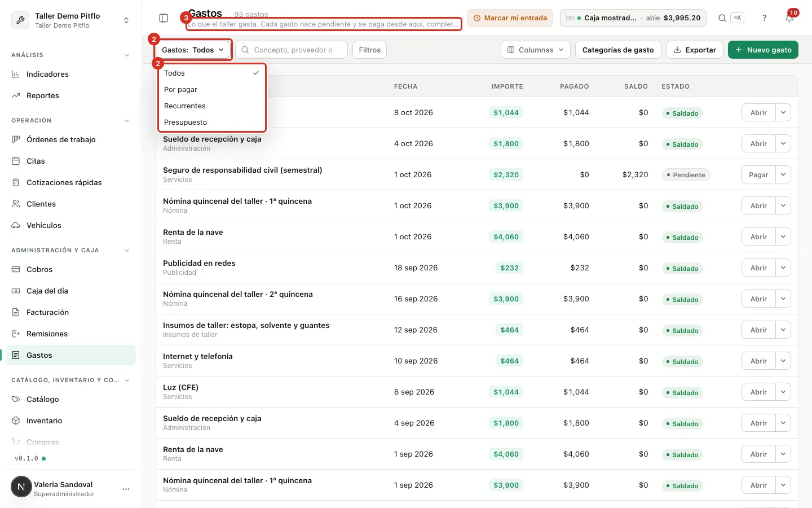Viewport: 812px width, 508px height.
Task: Go to Facturación
Action: click(70, 312)
